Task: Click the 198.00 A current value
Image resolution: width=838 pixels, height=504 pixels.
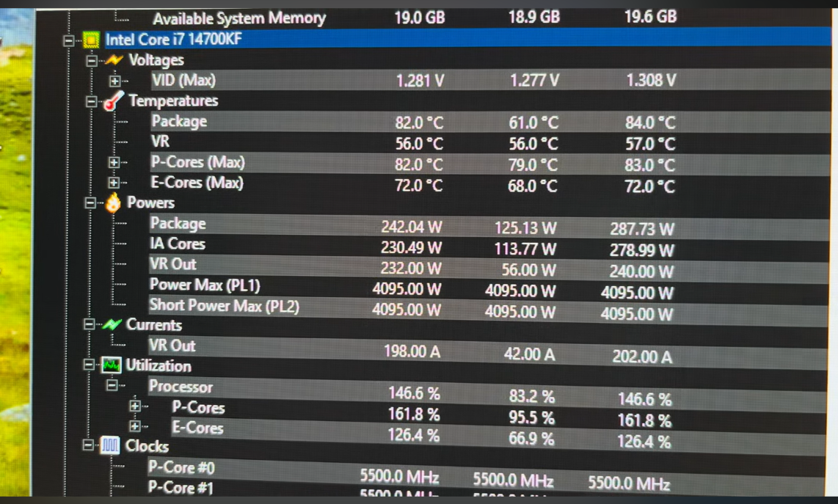Action: [x=412, y=351]
